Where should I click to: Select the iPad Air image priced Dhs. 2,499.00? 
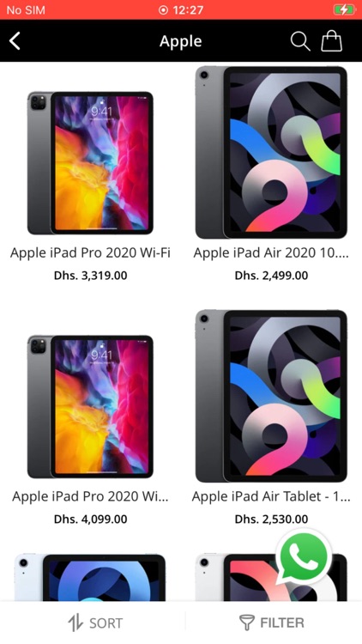pyautogui.click(x=271, y=152)
